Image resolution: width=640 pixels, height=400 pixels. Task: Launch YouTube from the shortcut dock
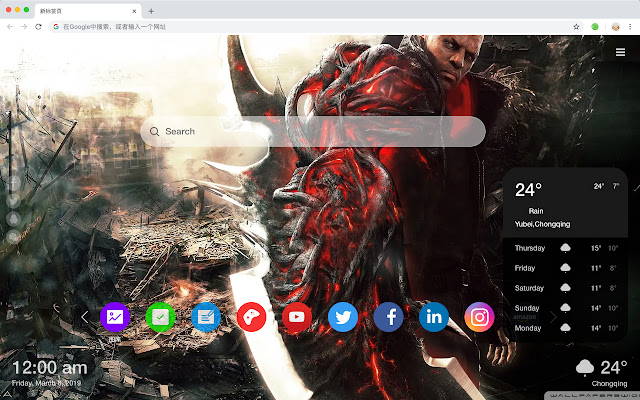[297, 317]
